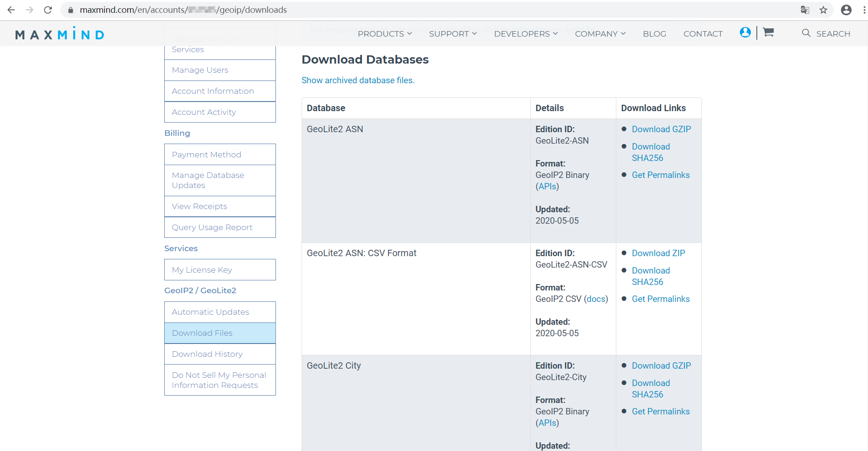Download GZIP for GeoLite2 City
Viewport: 868px width, 451px height.
click(661, 365)
